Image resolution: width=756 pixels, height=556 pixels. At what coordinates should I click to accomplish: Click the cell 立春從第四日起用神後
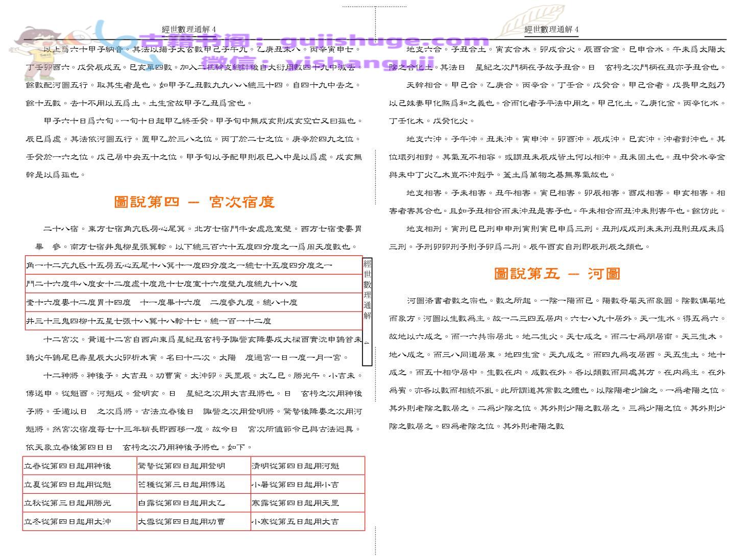point(80,466)
